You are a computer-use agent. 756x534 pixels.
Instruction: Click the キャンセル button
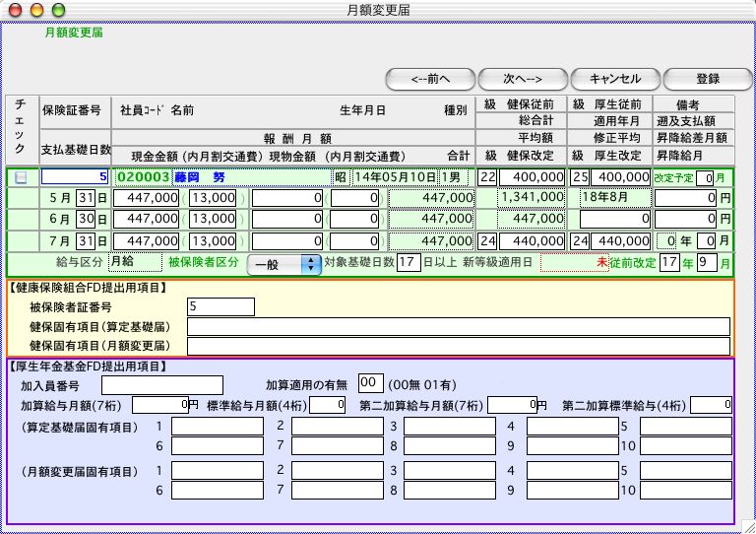[614, 79]
